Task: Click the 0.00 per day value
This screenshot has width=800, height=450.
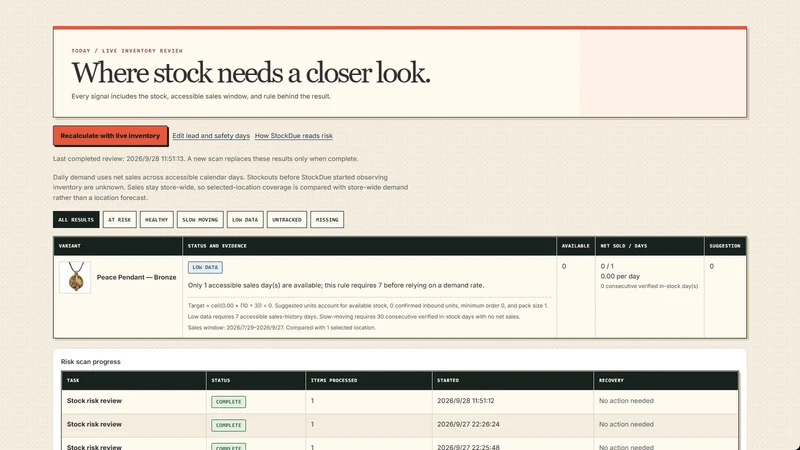Action: point(620,276)
